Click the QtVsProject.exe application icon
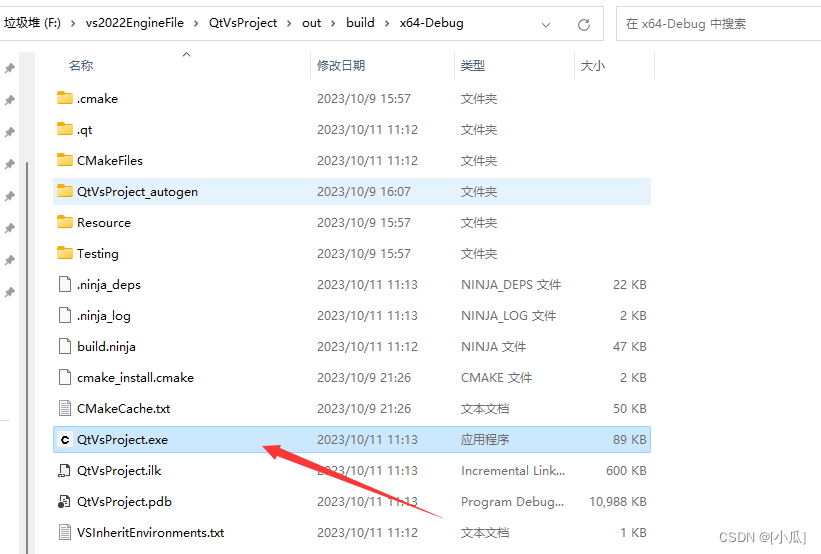Image resolution: width=821 pixels, height=554 pixels. (x=65, y=439)
